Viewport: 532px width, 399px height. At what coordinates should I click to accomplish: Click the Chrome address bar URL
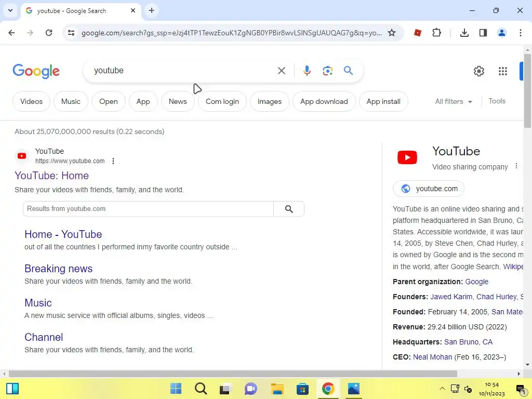tap(231, 33)
